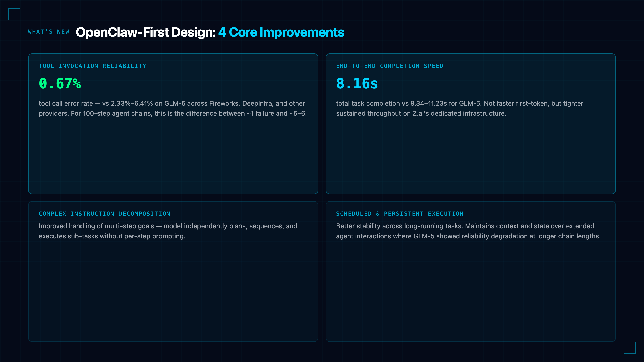Select the multi-step goals description paragraph

coord(168,231)
